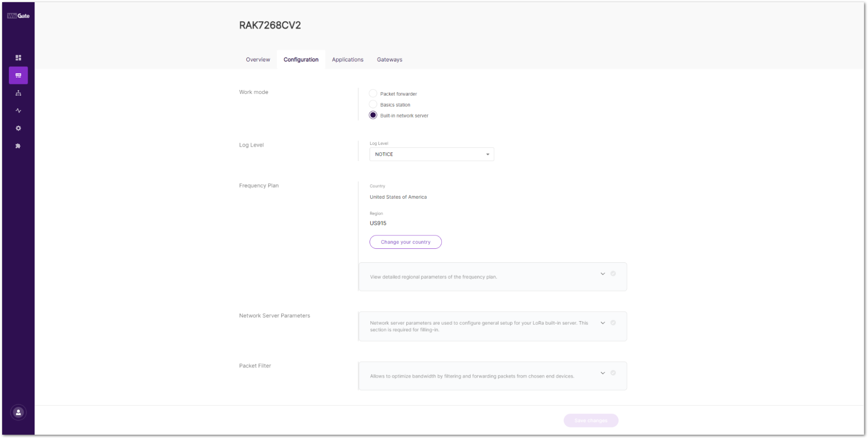Open the Log Level NOTICE dropdown
Screen dimensions: 868x439
tap(432, 154)
